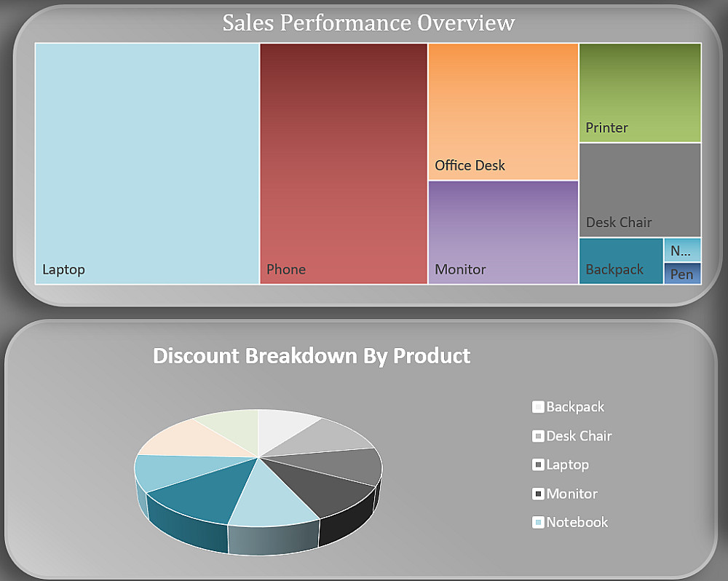Click the Notebook legend color swatch
The image size is (728, 581).
(539, 522)
